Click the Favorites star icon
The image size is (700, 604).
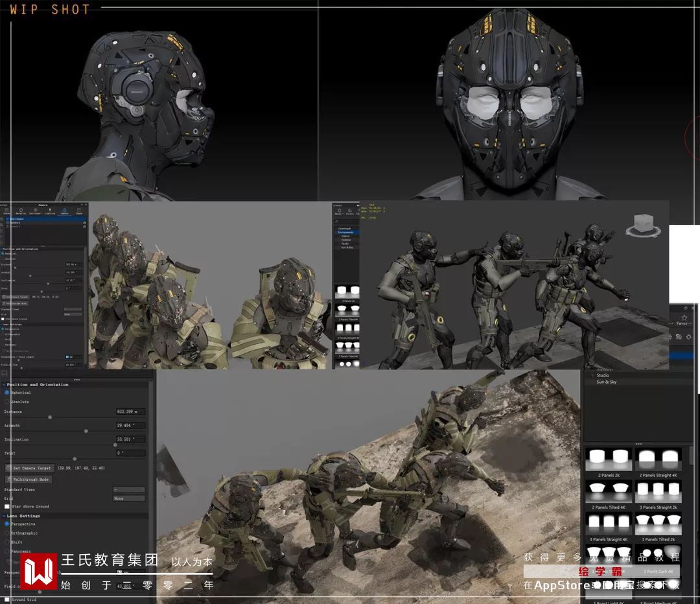pos(684,318)
